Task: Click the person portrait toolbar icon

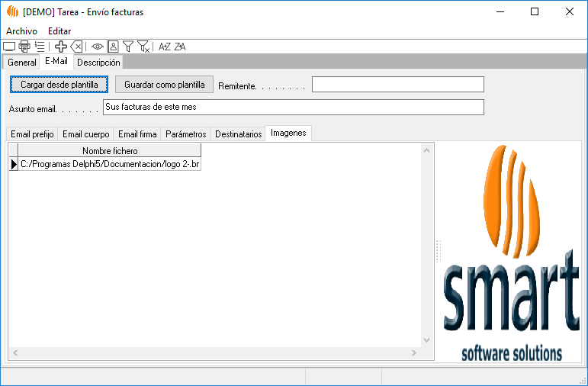Action: point(113,47)
